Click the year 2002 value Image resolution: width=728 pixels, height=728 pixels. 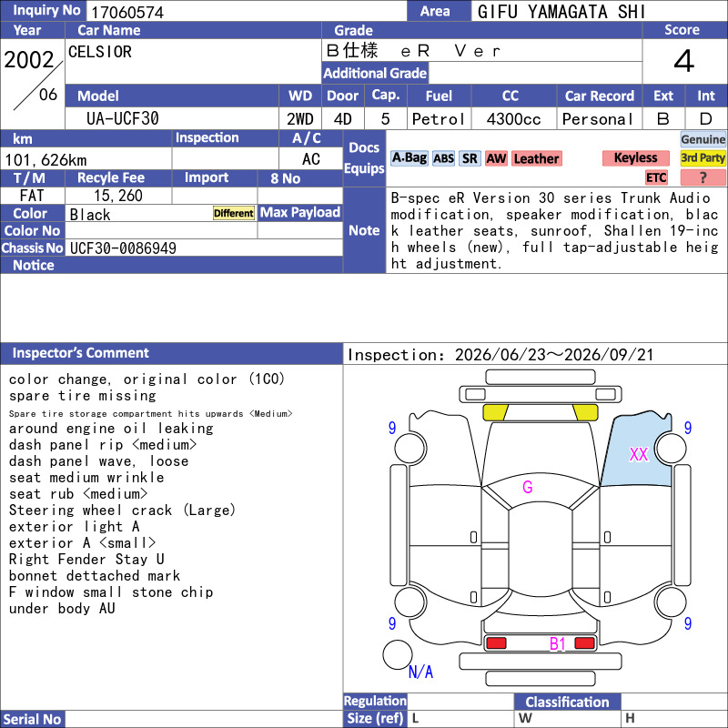point(29,60)
